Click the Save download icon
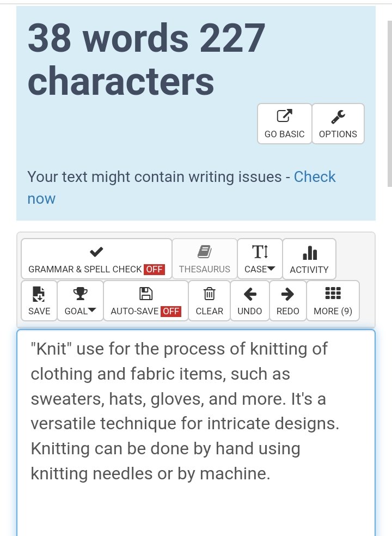Viewport: 392px width, 536px height. point(39,294)
